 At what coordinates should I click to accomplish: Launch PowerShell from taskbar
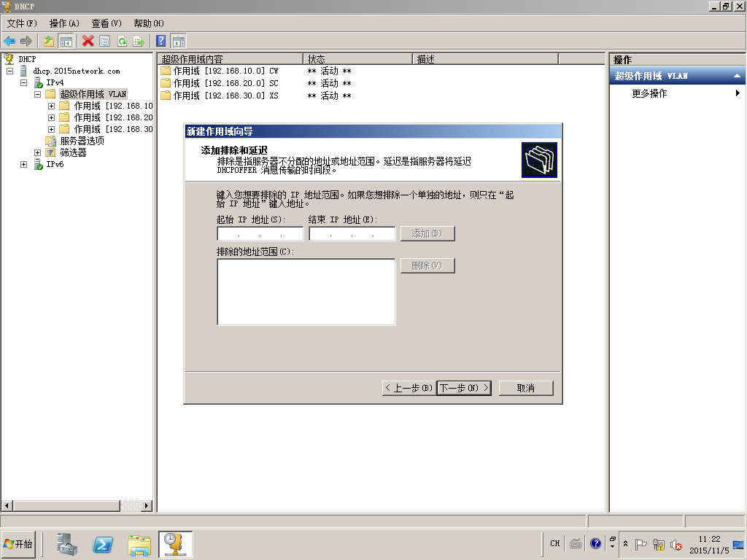[x=103, y=544]
